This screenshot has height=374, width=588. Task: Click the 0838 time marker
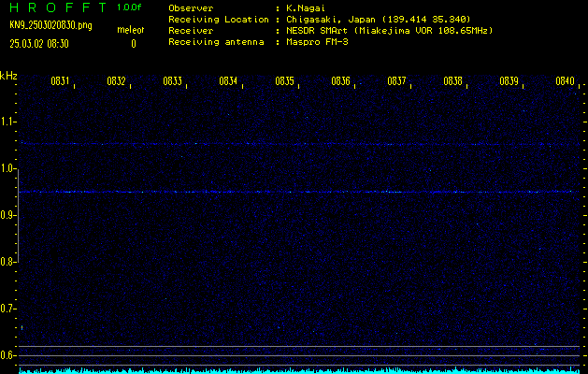[x=452, y=81]
